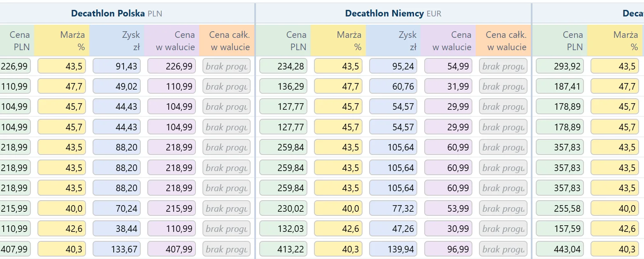Click the 31,99 EUR price field

[x=448, y=86]
